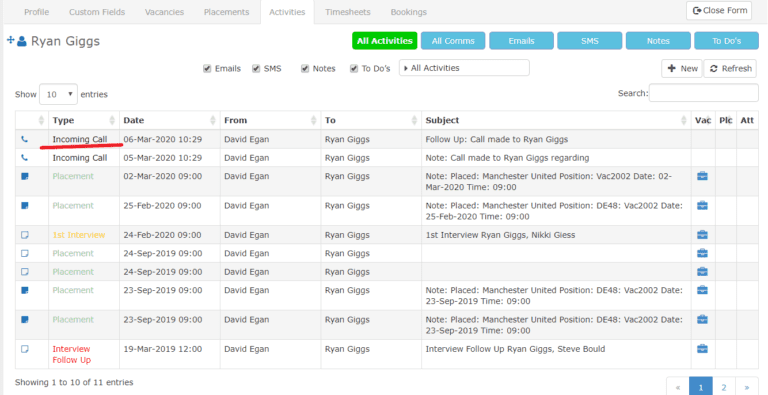Go to the Timesheets tab
Image resolution: width=768 pixels, height=395 pixels.
point(348,12)
